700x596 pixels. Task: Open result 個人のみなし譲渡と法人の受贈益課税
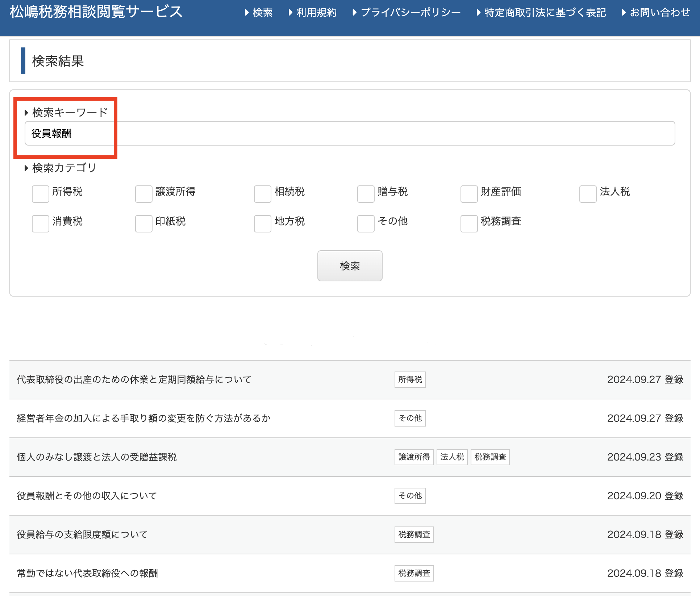pos(97,457)
